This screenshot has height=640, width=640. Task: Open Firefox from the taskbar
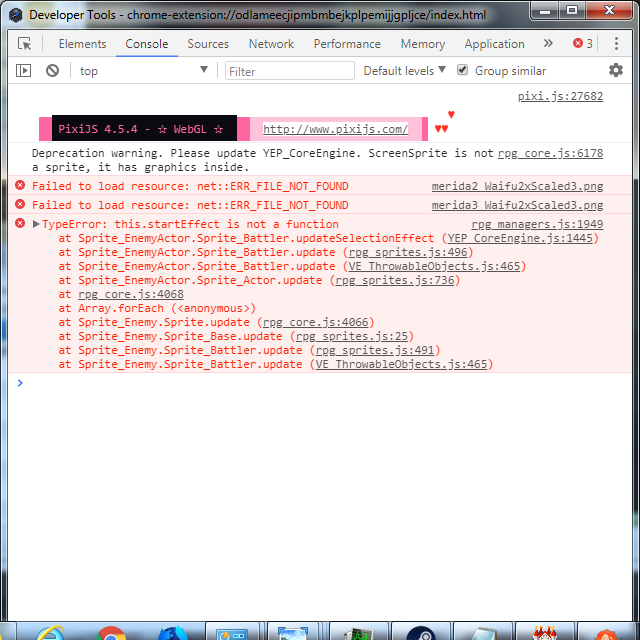[173, 633]
